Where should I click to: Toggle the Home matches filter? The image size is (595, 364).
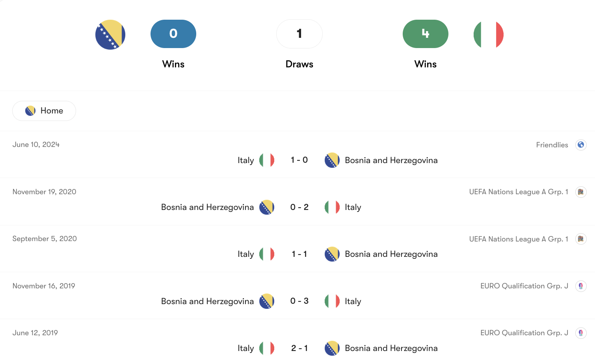pos(44,111)
